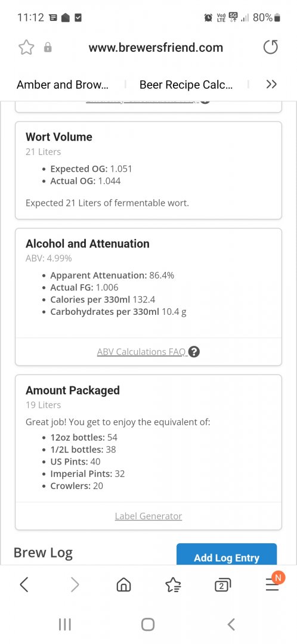
Task: Expand more tabs with double chevron
Action: (271, 85)
